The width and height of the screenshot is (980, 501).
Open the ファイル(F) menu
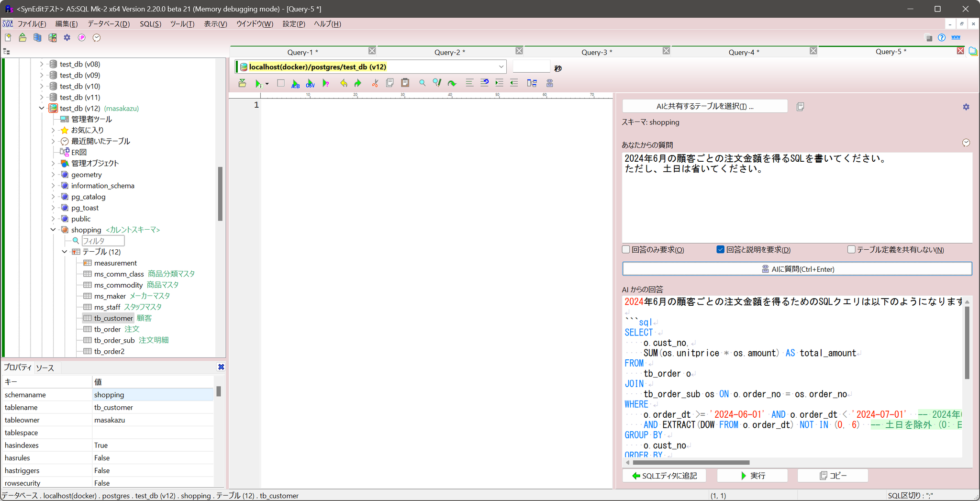(32, 24)
